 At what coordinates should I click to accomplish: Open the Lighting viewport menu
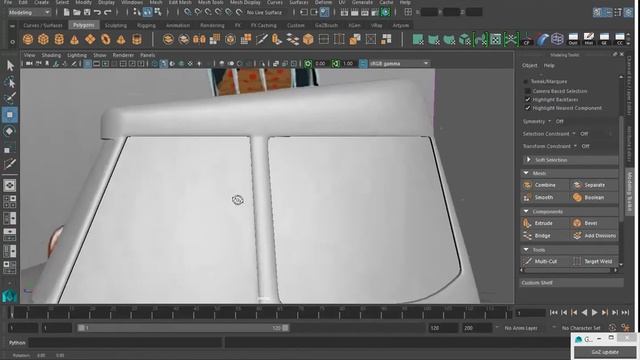[77, 55]
